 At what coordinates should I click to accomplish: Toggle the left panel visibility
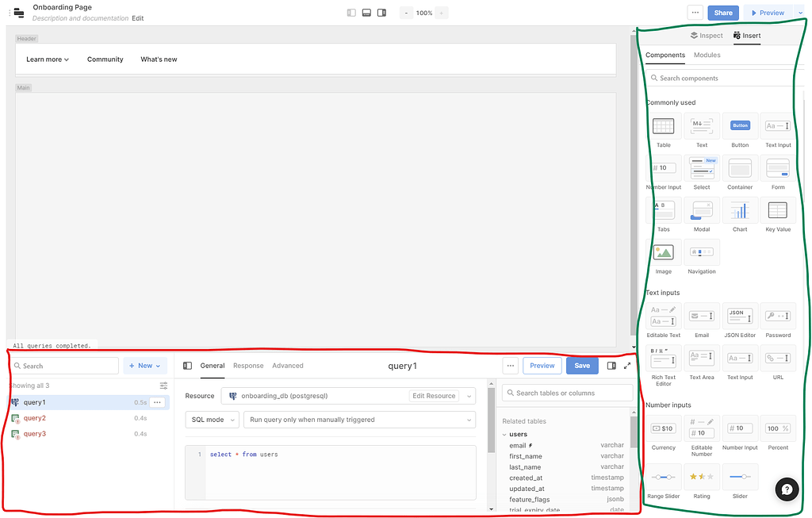click(x=350, y=12)
